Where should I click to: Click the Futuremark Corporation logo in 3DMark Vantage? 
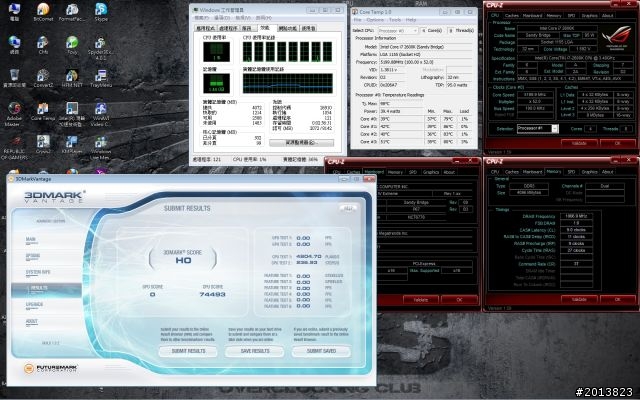(x=51, y=368)
